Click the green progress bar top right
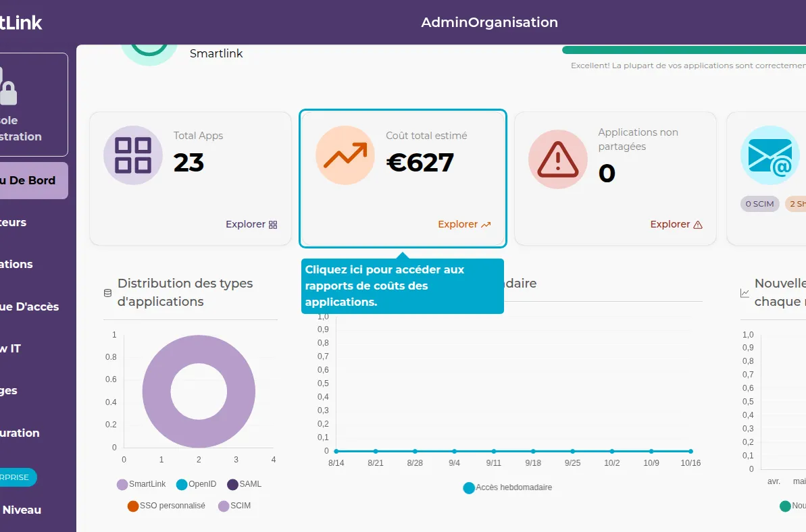 682,50
